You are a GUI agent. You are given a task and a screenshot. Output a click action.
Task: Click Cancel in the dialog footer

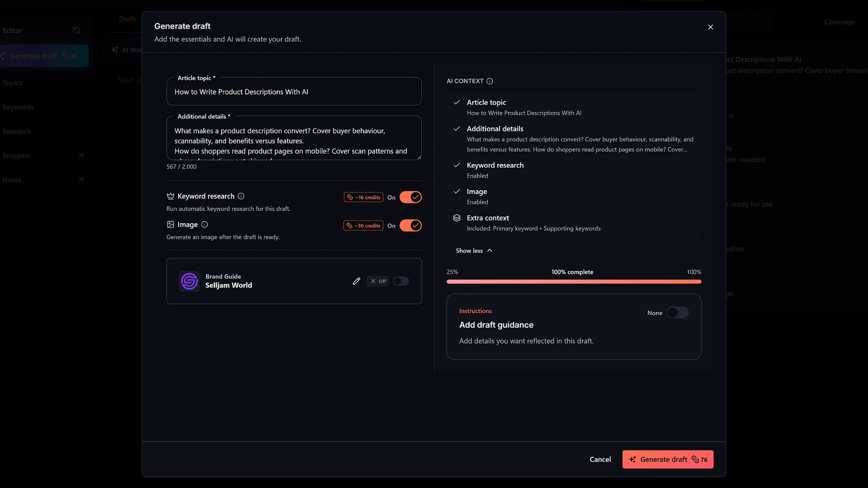pyautogui.click(x=600, y=460)
